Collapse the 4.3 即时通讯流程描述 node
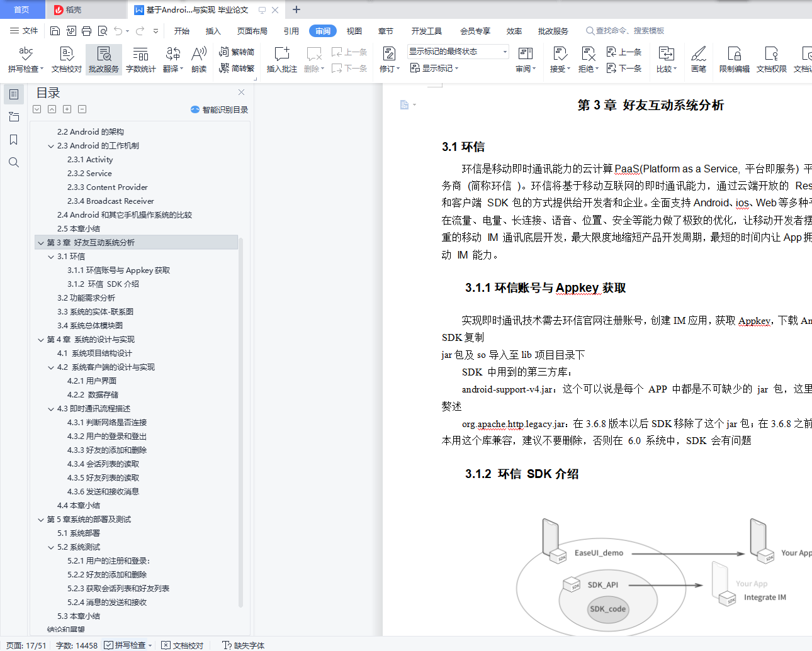This screenshot has width=812, height=651. click(x=51, y=409)
